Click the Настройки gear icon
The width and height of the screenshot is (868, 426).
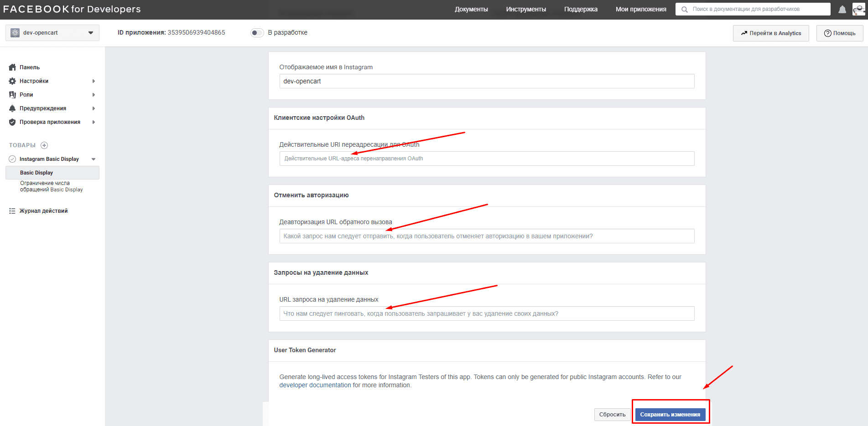point(12,81)
